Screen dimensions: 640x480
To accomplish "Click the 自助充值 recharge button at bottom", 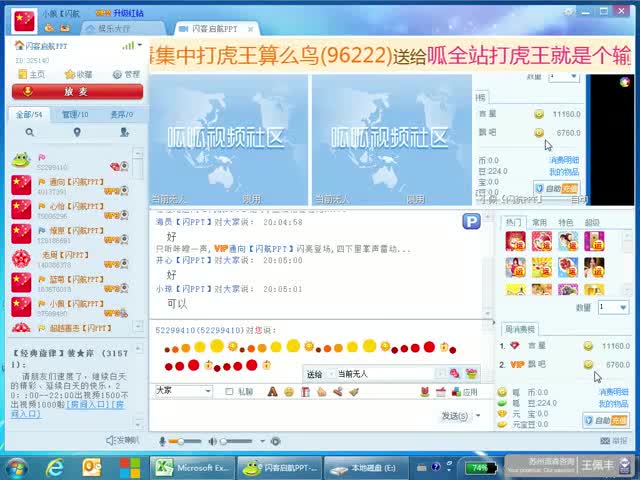I will pyautogui.click(x=606, y=420).
